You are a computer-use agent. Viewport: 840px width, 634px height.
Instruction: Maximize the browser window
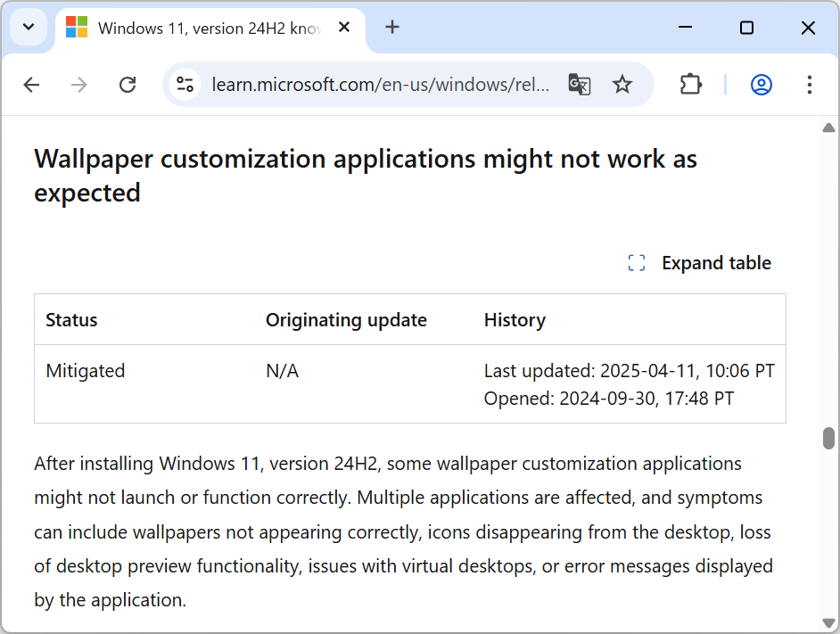[x=746, y=28]
